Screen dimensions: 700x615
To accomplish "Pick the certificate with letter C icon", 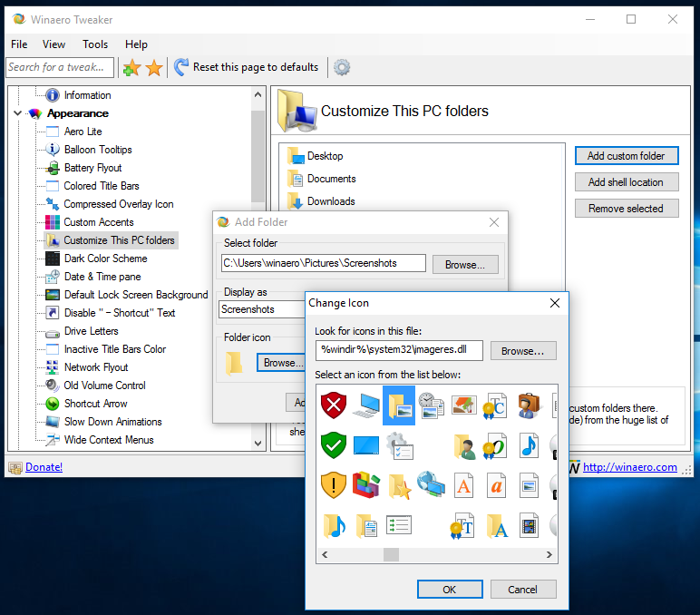I will 495,405.
